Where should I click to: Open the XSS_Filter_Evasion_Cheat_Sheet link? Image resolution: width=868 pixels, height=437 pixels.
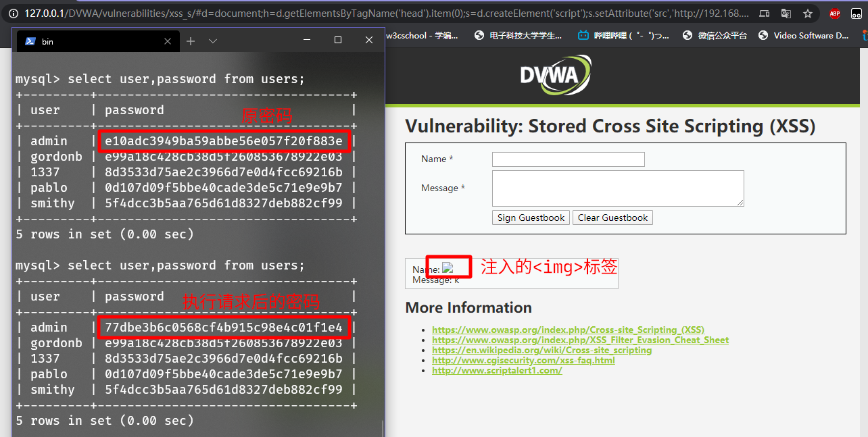tap(580, 340)
